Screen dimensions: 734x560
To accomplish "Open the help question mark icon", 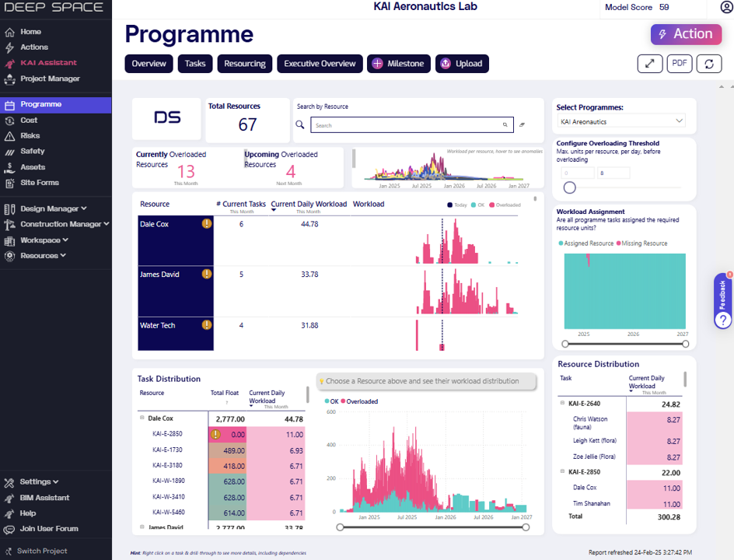I will [x=723, y=320].
